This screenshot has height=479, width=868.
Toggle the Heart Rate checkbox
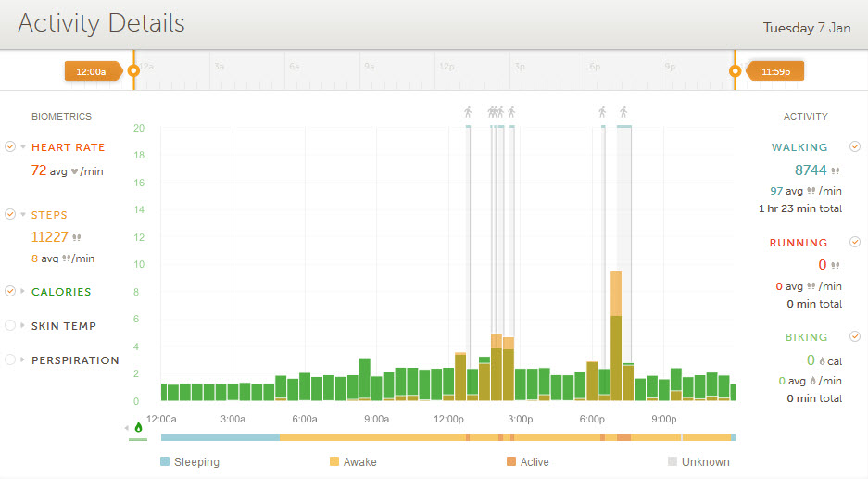click(10, 146)
